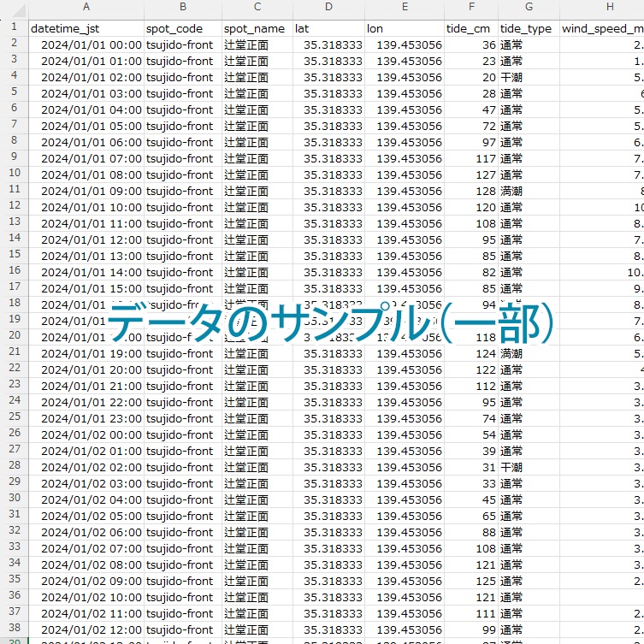Select tide_cm value 99

click(471, 630)
